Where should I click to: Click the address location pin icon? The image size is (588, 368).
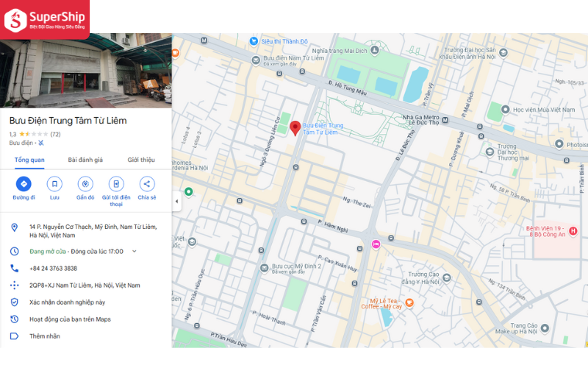pos(14,227)
